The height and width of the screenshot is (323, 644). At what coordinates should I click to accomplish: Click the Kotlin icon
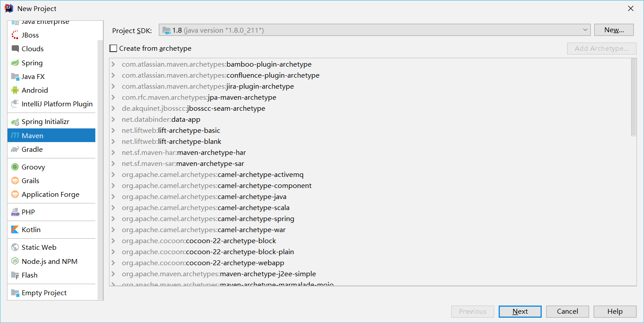[x=15, y=230]
